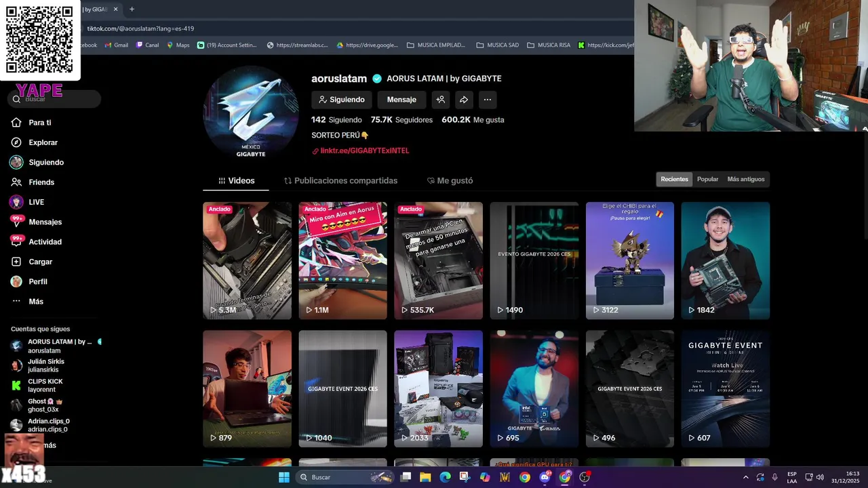Image resolution: width=868 pixels, height=488 pixels.
Task: Open linktr.ee/GIGABYTExINTEL link
Action: pyautogui.click(x=364, y=150)
